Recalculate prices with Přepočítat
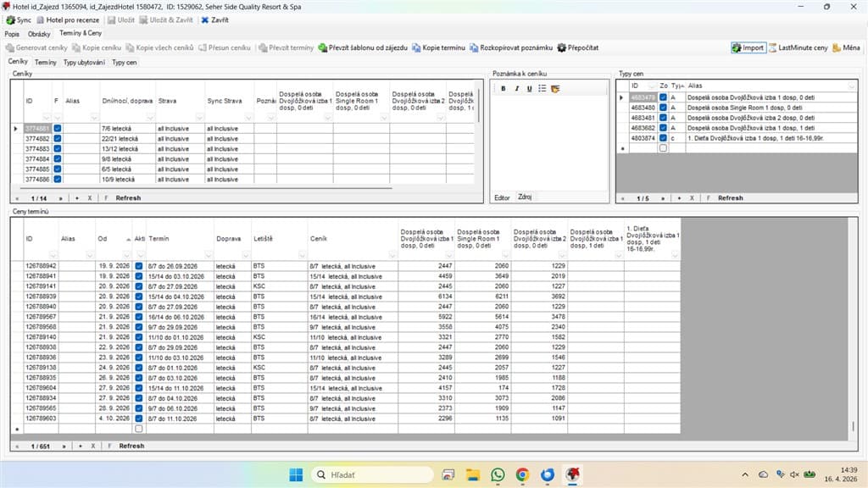The width and height of the screenshot is (868, 488). pos(578,47)
